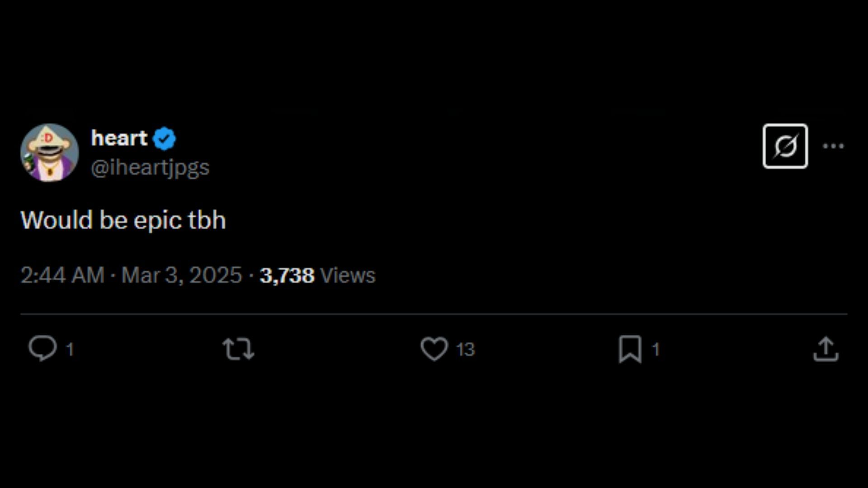Click the bookmark count number beside bookmark

(x=656, y=349)
